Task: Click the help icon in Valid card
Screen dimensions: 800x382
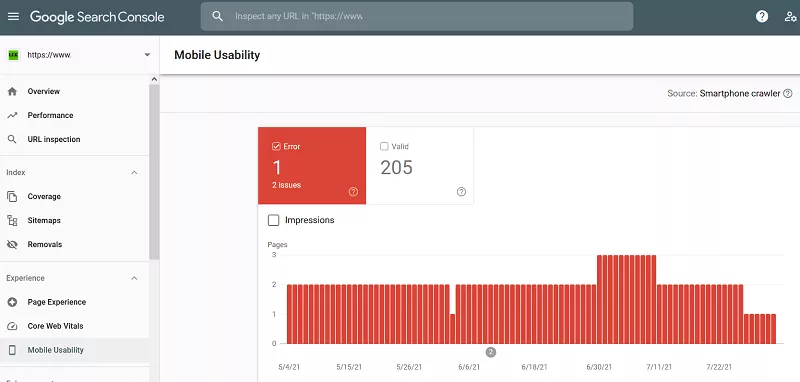Action: pyautogui.click(x=461, y=192)
